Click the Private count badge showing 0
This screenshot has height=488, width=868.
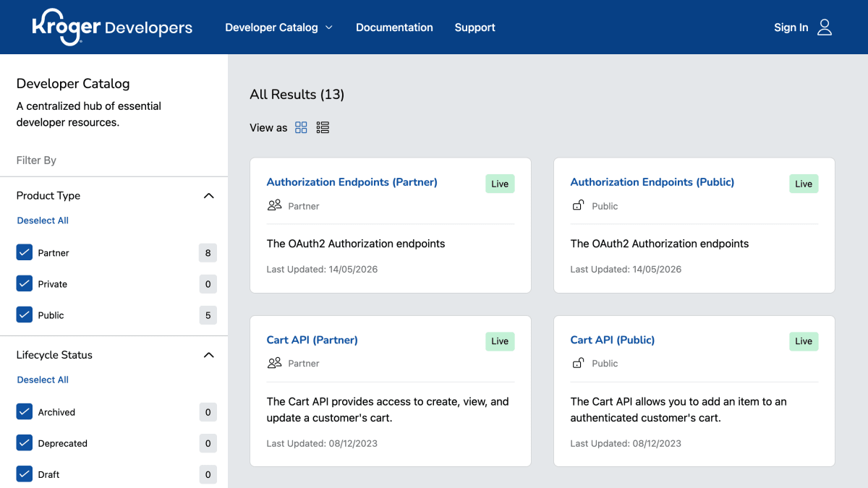[208, 283]
